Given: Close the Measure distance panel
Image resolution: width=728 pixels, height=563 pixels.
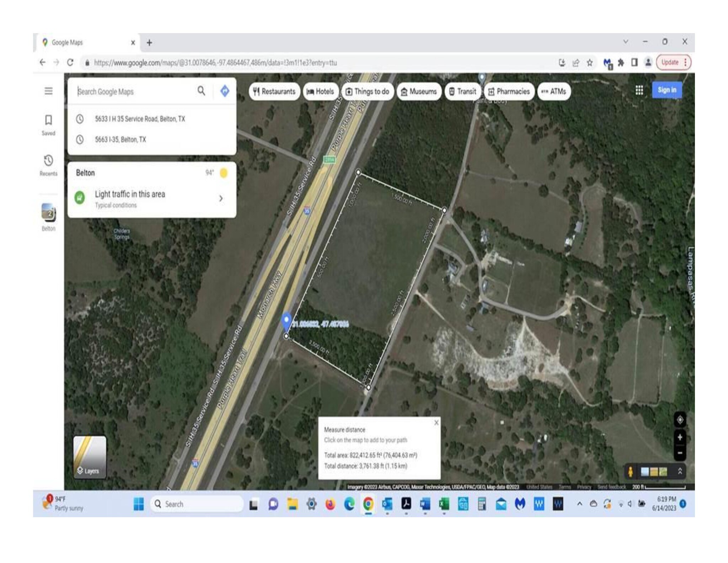Looking at the screenshot, I should 436,423.
